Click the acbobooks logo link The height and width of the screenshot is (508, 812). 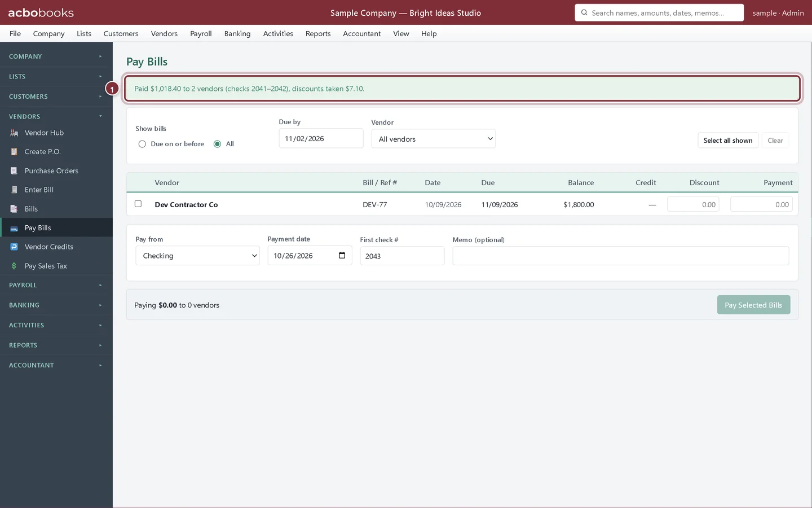click(41, 12)
